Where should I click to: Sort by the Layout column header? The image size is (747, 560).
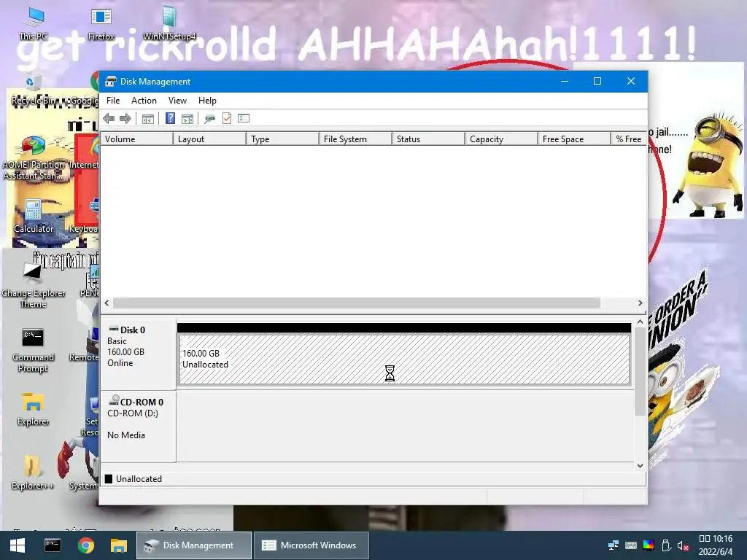pos(209,139)
